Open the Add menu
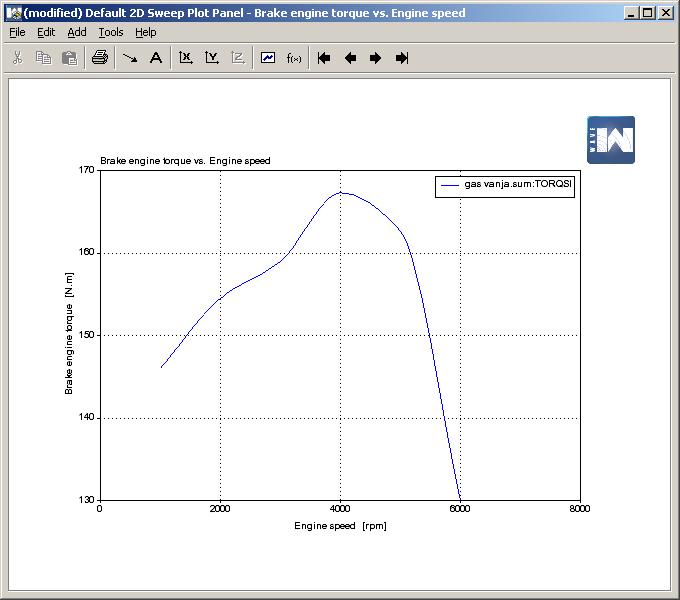This screenshot has width=680, height=600. click(77, 32)
